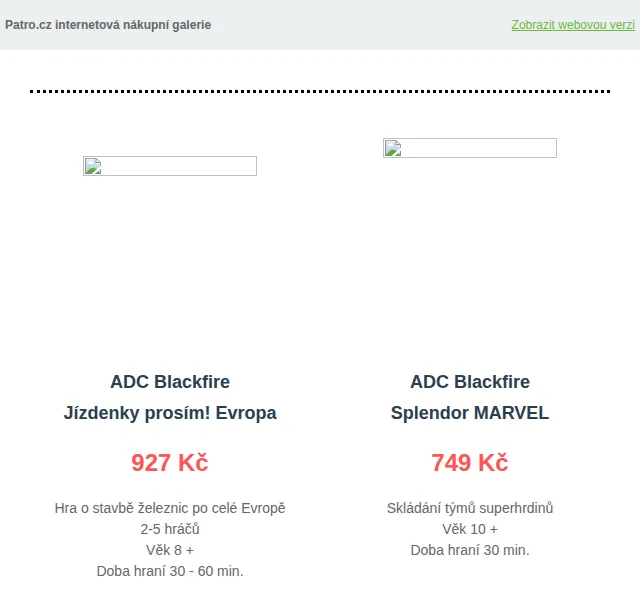
Task: Click broken image icon above Splendor MARVEL
Action: pyautogui.click(x=393, y=148)
